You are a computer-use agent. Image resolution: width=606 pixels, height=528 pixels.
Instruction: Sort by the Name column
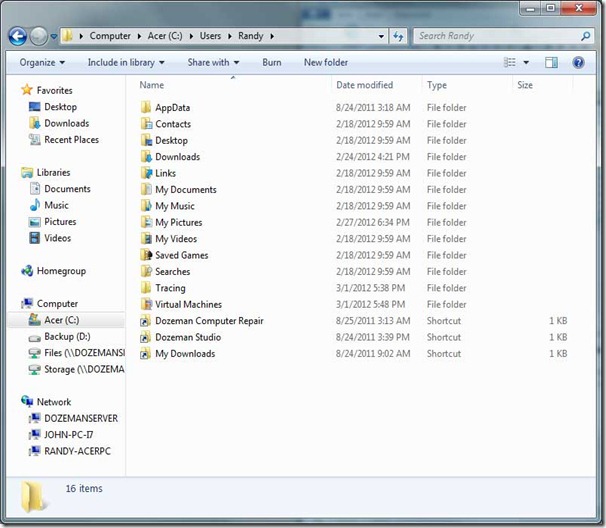tap(152, 85)
